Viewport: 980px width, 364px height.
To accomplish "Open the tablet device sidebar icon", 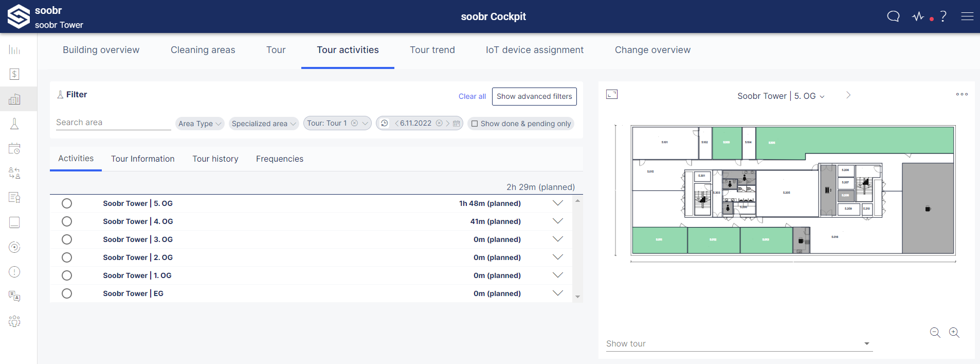I will click(x=14, y=222).
